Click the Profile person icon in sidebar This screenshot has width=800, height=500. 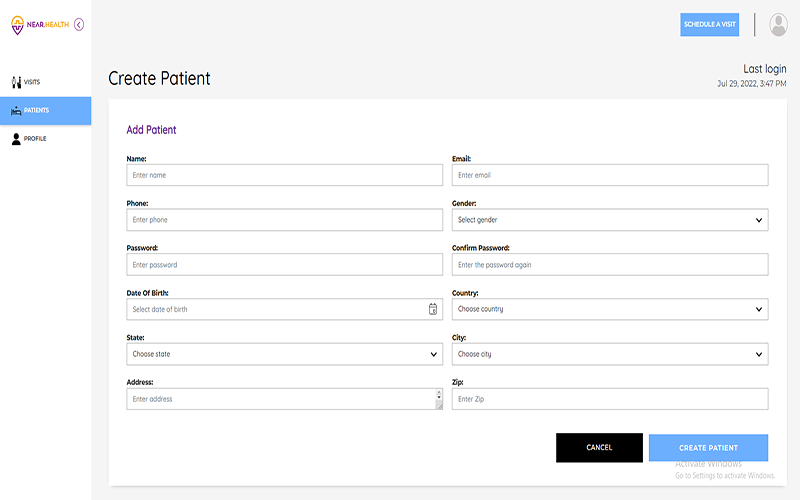pyautogui.click(x=16, y=139)
